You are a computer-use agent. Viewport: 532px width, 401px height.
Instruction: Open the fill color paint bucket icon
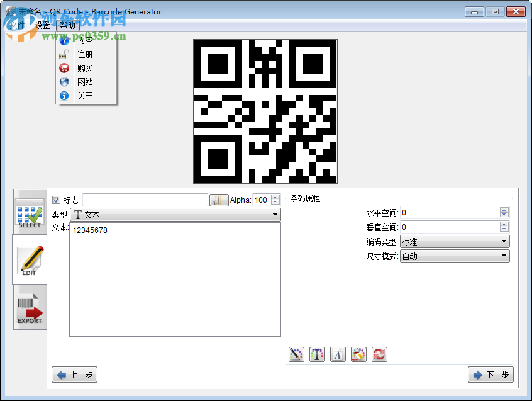[358, 354]
